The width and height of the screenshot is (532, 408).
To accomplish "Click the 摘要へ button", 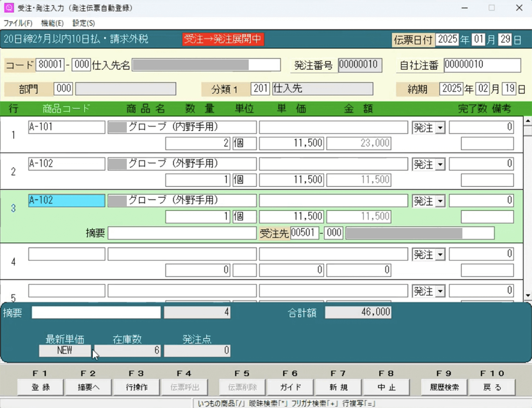I will tap(88, 387).
